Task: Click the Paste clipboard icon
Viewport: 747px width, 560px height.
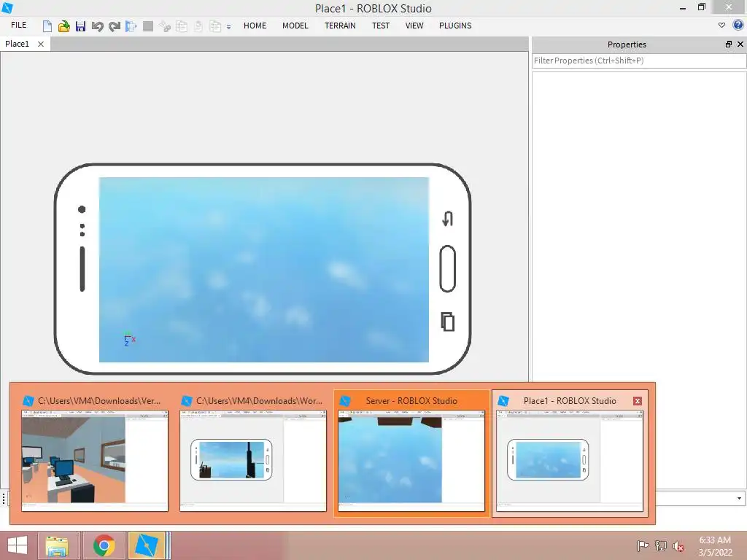Action: 198,26
